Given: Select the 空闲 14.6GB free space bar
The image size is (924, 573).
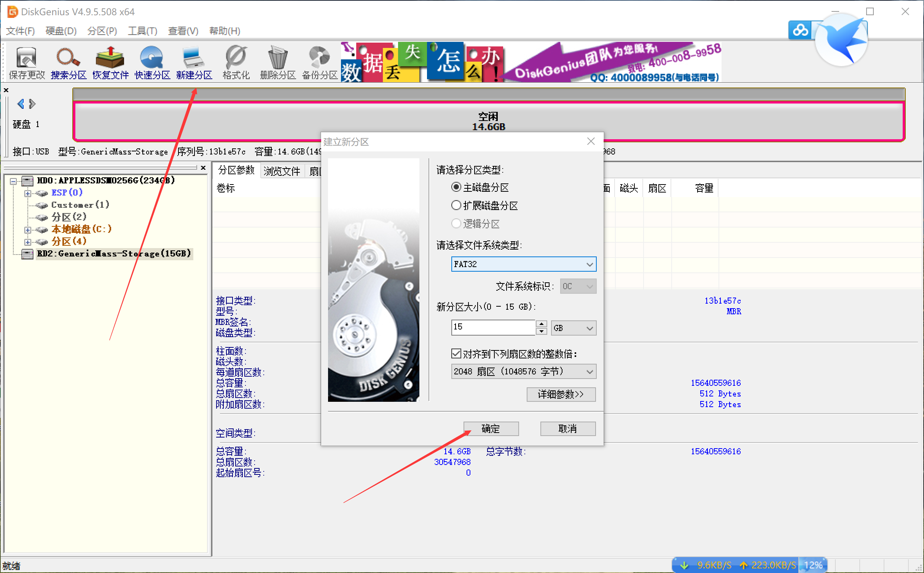Looking at the screenshot, I should [x=489, y=121].
